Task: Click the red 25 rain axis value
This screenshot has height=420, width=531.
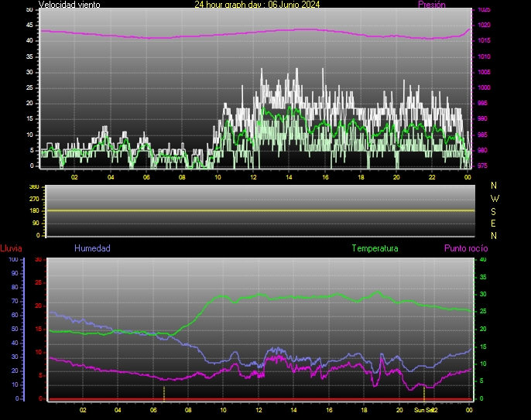Action: click(x=38, y=282)
